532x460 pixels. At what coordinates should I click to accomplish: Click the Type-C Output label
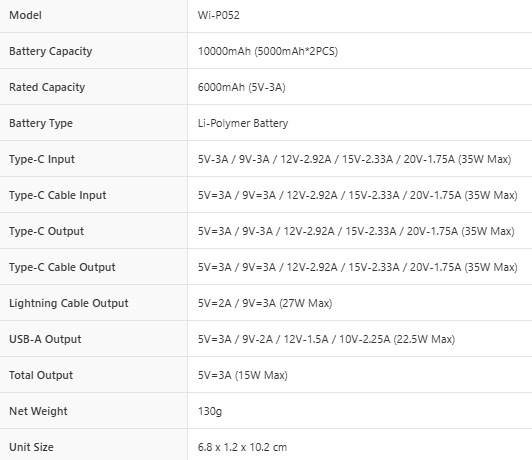click(46, 231)
